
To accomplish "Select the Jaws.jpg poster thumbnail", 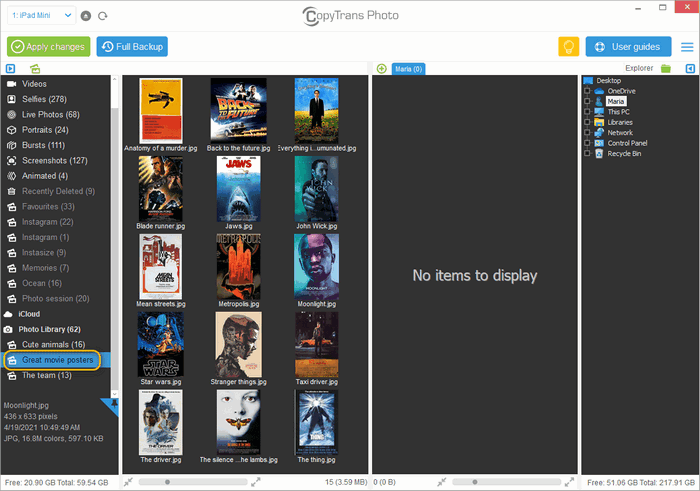I will (x=238, y=189).
